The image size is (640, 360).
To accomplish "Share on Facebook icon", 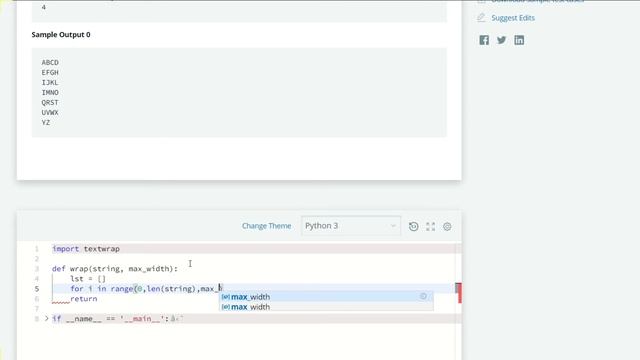I will pos(484,40).
